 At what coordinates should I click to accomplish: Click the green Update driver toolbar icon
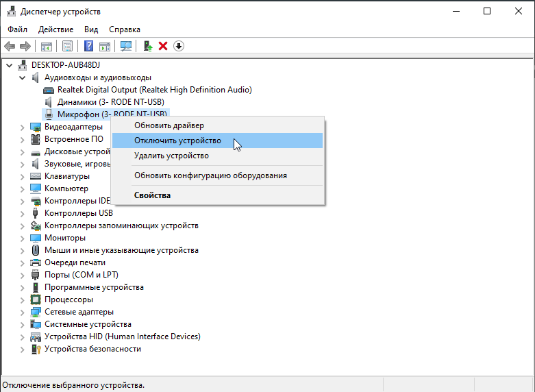click(x=147, y=46)
